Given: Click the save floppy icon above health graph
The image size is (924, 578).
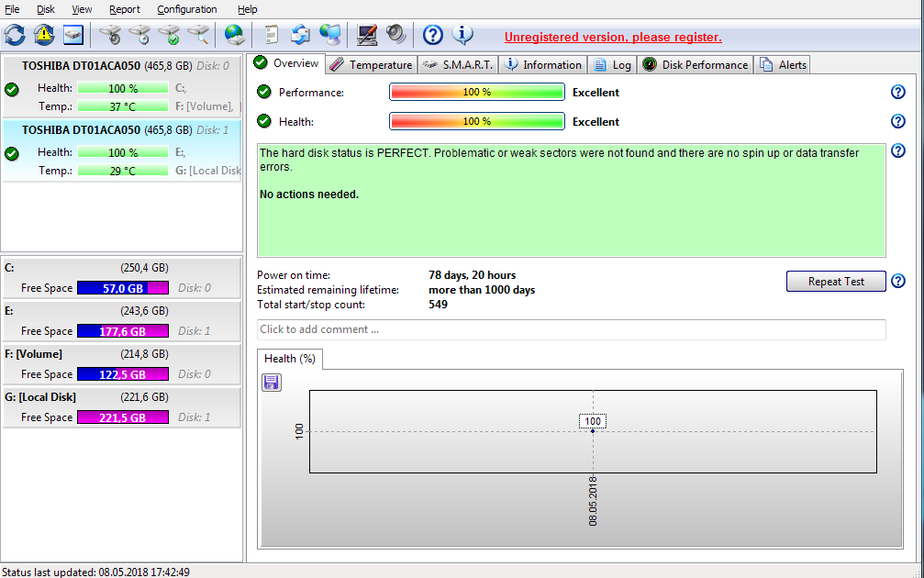Looking at the screenshot, I should [x=272, y=382].
